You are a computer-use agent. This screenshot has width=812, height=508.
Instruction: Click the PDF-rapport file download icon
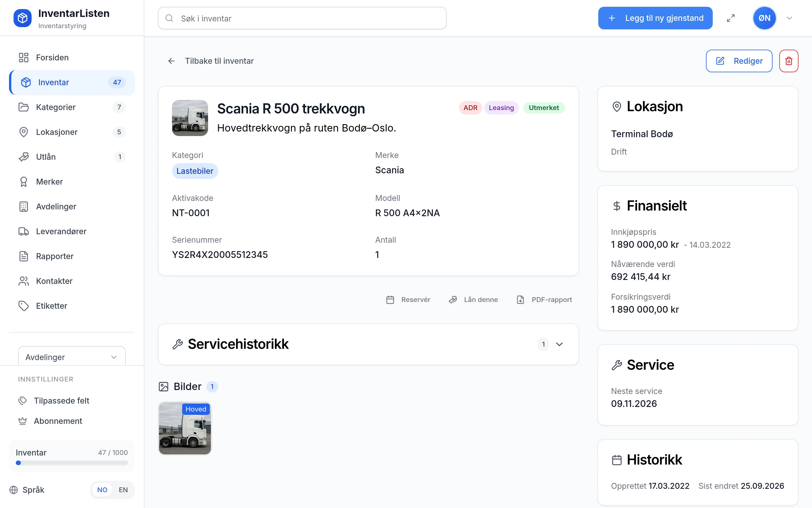point(520,300)
